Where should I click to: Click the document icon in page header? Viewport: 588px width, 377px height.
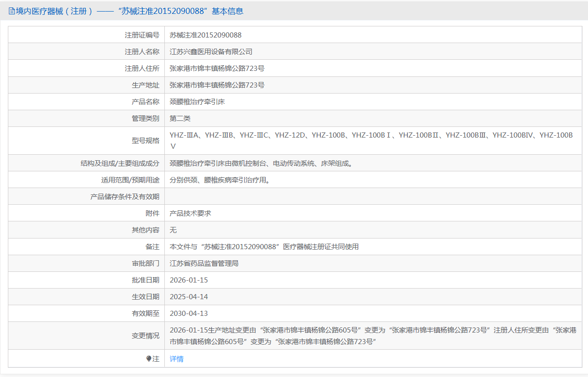[12, 11]
